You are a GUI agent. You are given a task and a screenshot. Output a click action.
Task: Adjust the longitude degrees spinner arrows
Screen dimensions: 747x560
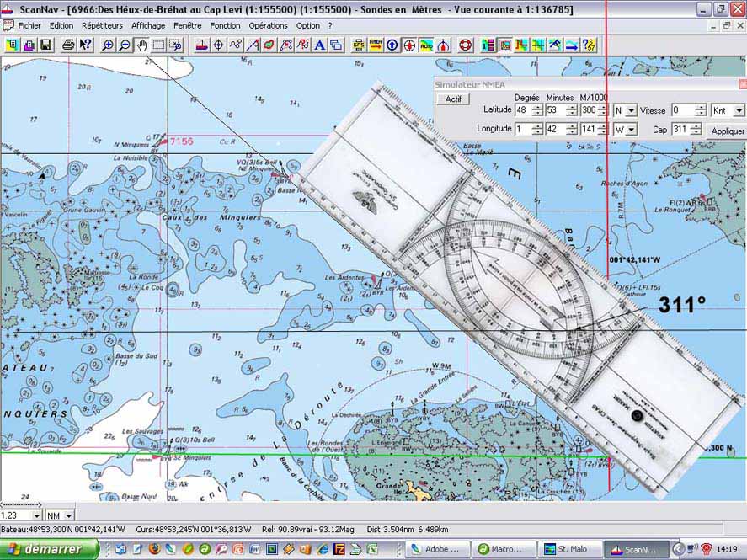coord(537,130)
